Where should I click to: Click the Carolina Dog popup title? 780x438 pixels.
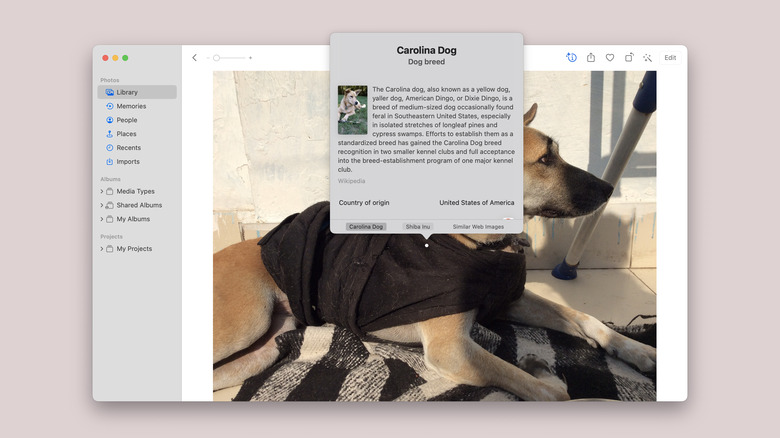point(426,50)
